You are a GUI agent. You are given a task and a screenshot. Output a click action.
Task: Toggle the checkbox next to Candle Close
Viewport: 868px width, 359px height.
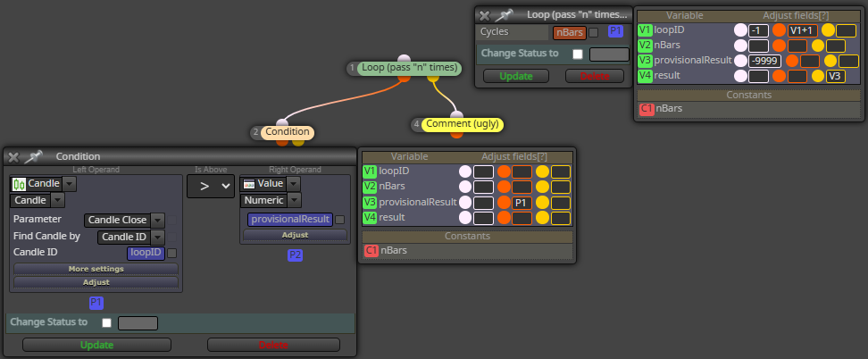[x=172, y=221]
